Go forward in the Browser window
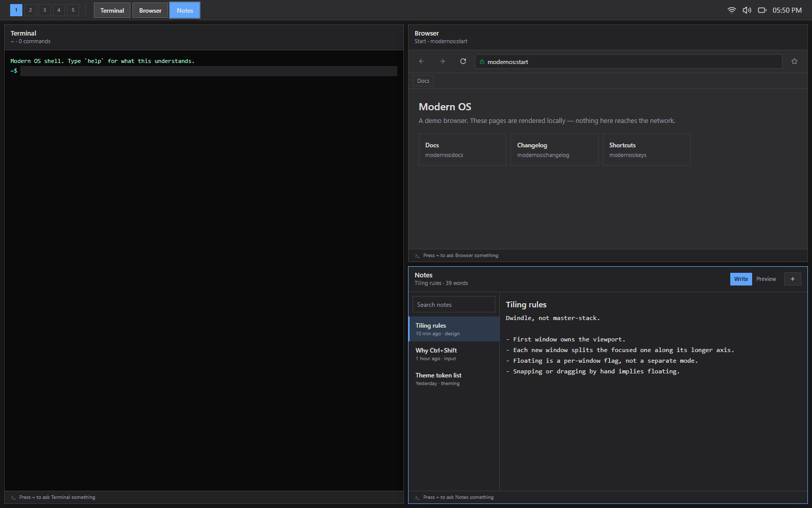This screenshot has height=508, width=812. [x=442, y=61]
